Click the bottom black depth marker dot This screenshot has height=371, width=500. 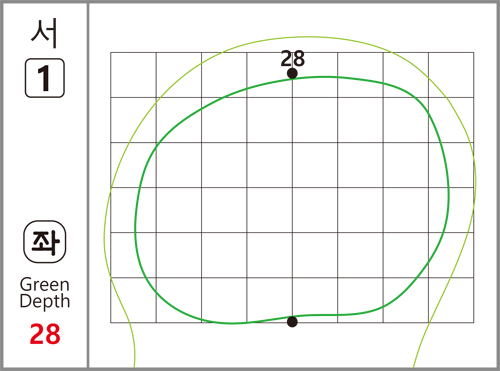pyautogui.click(x=292, y=322)
